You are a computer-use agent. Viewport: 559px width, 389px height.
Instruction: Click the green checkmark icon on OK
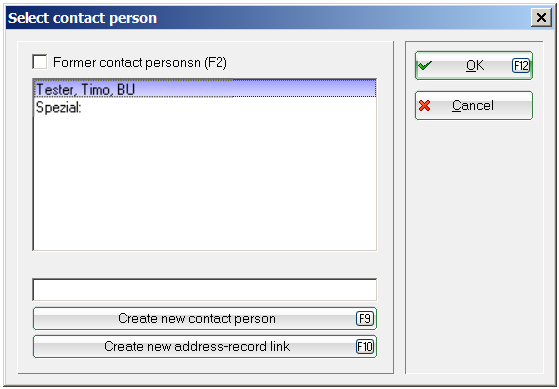click(425, 66)
